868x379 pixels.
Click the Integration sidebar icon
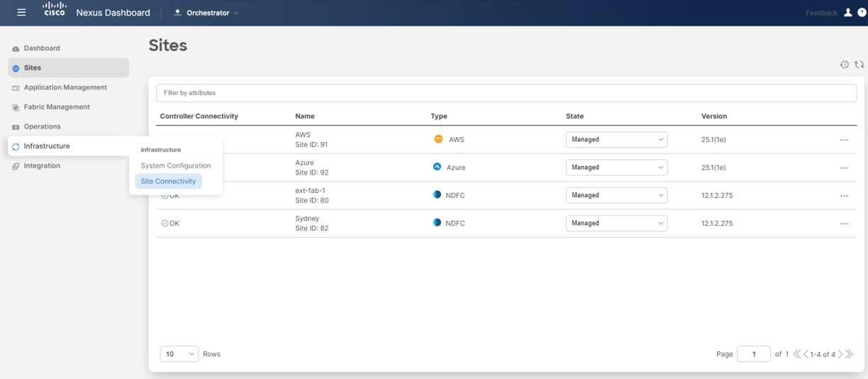pos(16,166)
